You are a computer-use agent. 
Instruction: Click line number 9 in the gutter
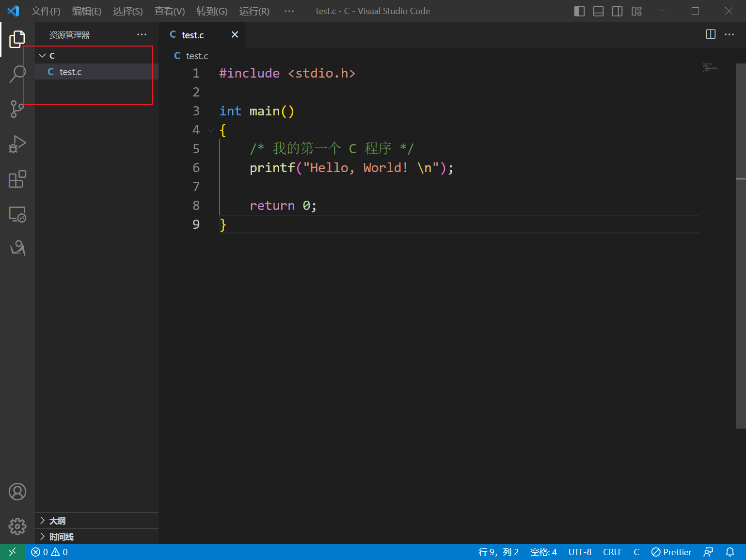point(196,224)
